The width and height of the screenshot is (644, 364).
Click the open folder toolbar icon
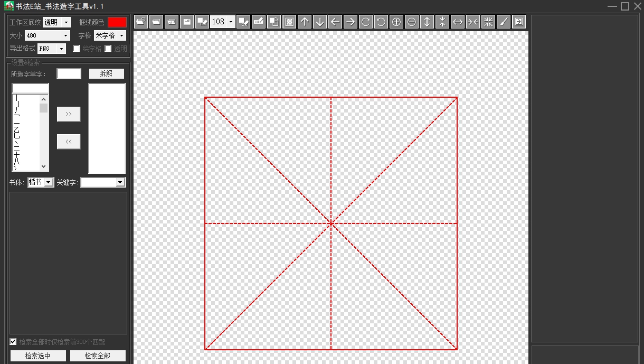[x=156, y=22]
